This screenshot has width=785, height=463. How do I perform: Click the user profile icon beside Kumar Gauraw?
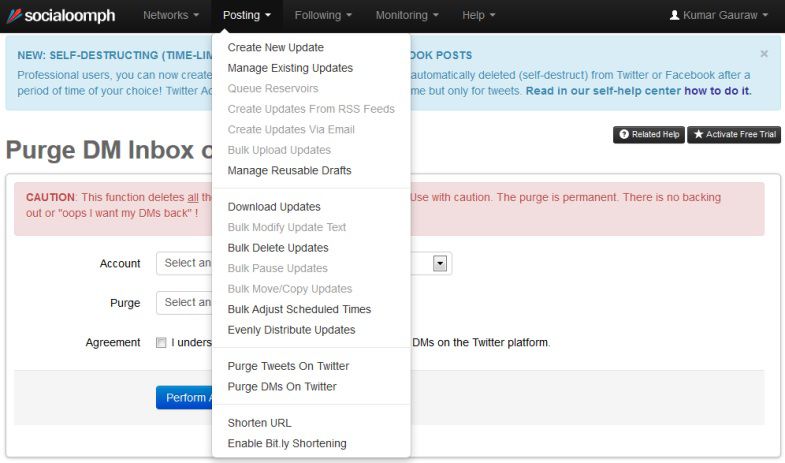coord(674,15)
